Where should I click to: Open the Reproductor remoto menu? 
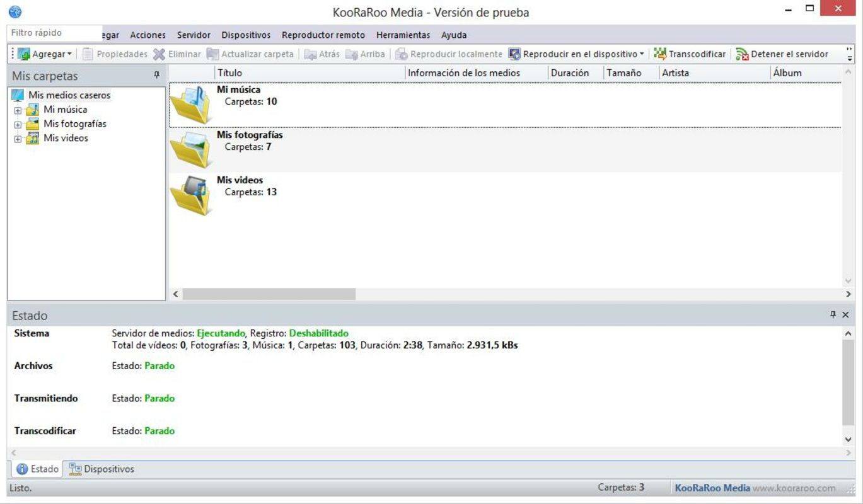(x=323, y=35)
